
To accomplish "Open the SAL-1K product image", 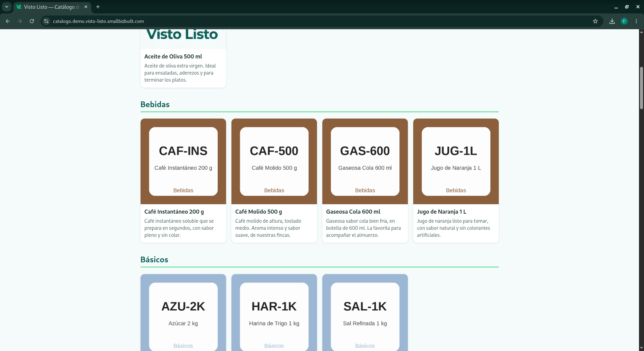I will (x=365, y=313).
